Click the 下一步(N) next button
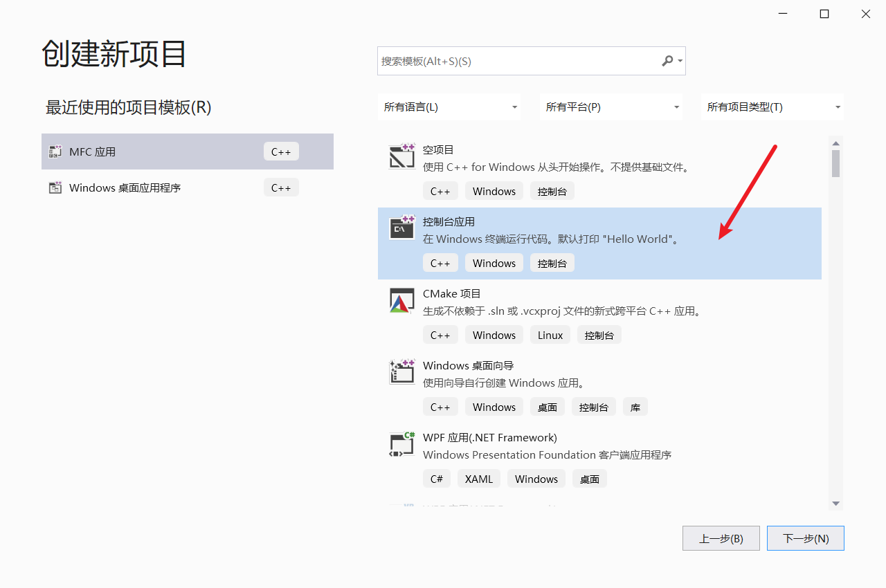 click(805, 538)
